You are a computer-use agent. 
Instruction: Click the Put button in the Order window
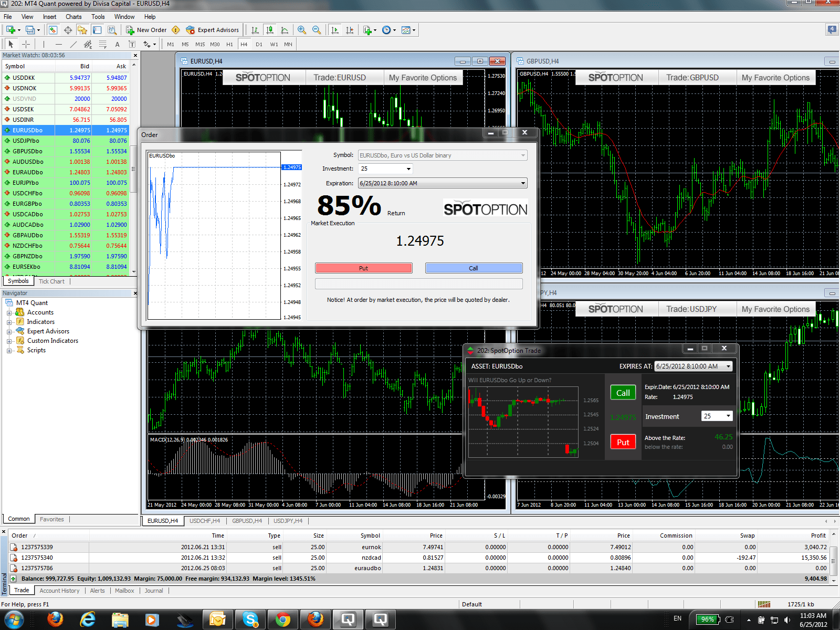click(x=363, y=268)
